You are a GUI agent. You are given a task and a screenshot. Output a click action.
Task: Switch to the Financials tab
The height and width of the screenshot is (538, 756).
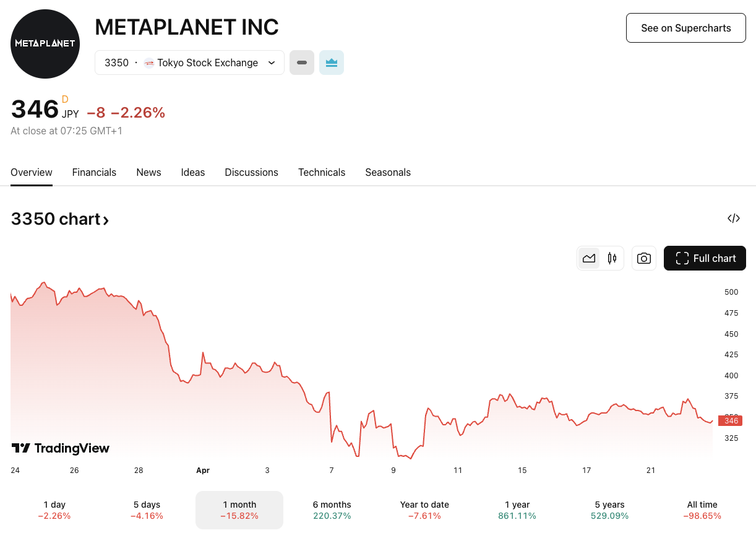(94, 172)
